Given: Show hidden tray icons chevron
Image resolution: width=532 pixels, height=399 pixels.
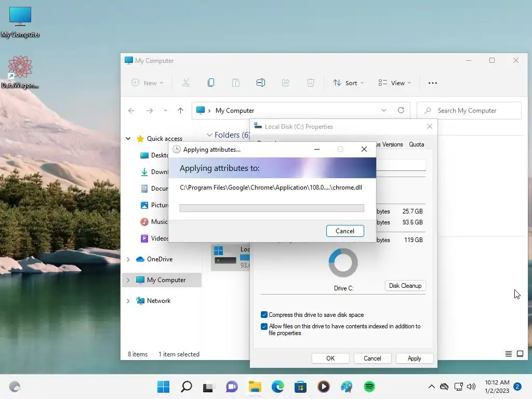Looking at the screenshot, I should coord(432,387).
